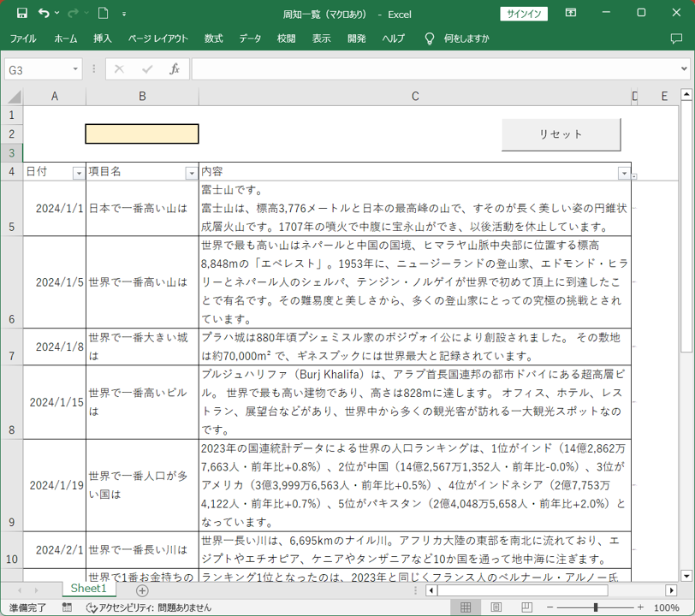Add a new sheet with the plus icon
The height and width of the screenshot is (616, 695).
142,590
